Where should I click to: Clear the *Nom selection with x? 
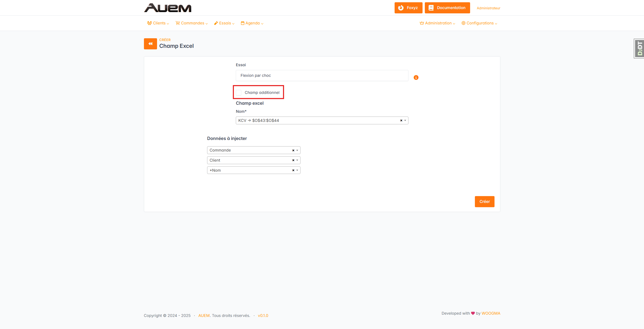[x=293, y=170]
